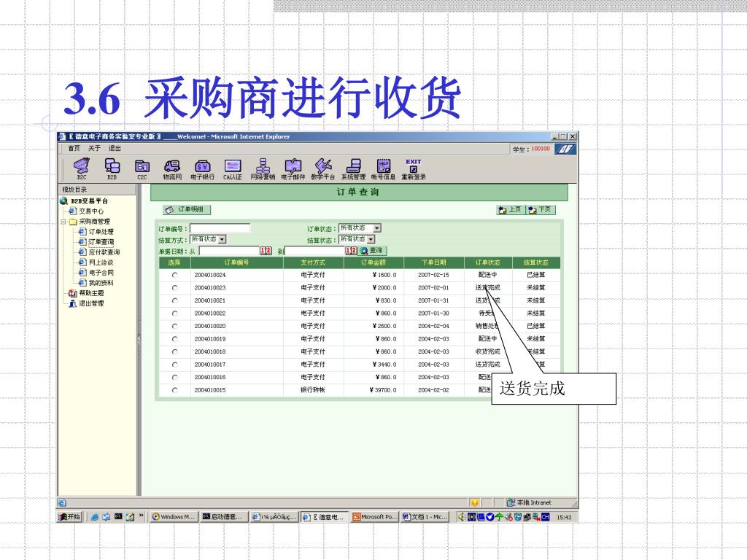
Task: Open the 结算状态 settlement status dropdown
Action: (x=357, y=239)
